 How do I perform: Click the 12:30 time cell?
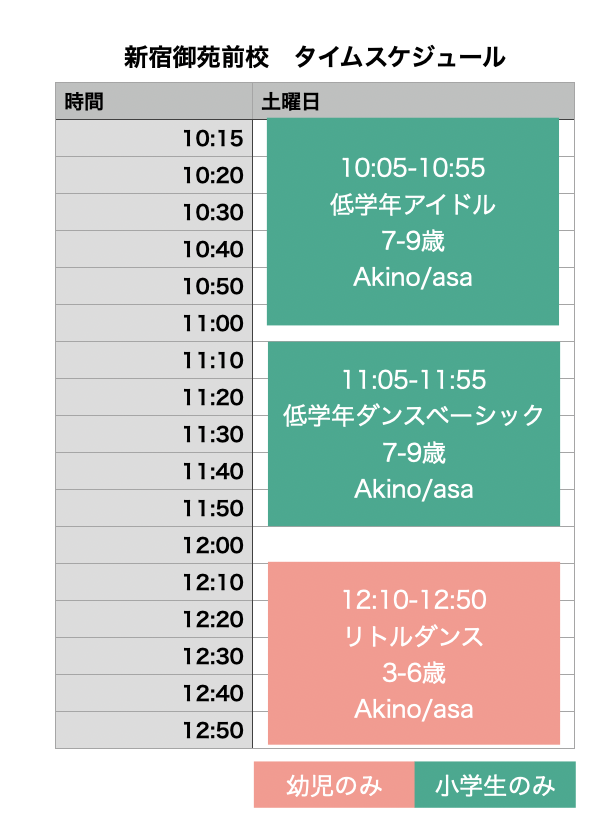[x=153, y=657]
